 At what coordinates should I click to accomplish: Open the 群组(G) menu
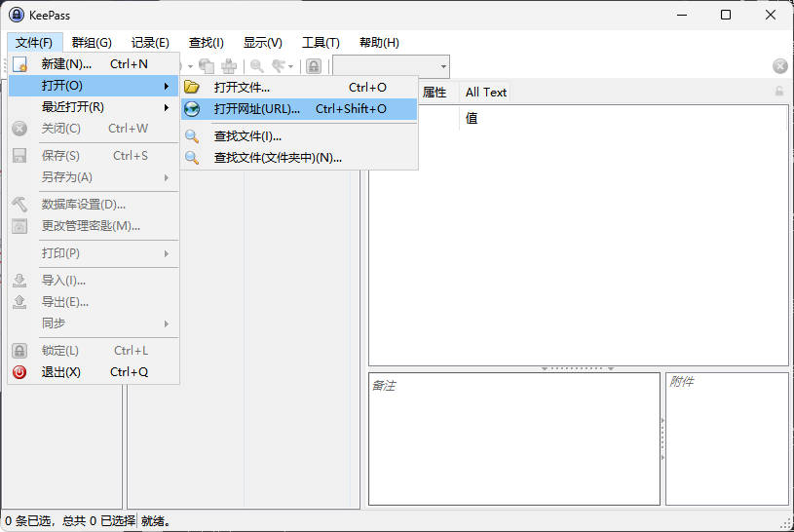(x=92, y=43)
